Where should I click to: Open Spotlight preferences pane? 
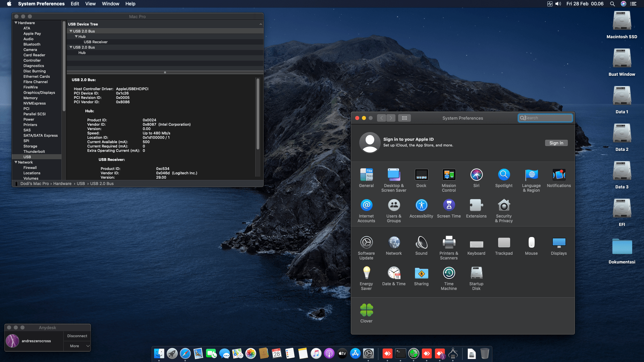pos(504,178)
